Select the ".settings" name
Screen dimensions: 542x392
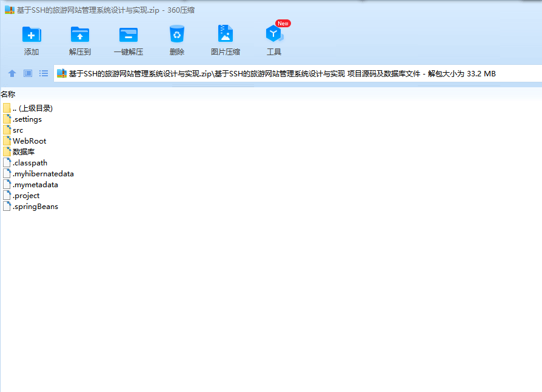[27, 119]
